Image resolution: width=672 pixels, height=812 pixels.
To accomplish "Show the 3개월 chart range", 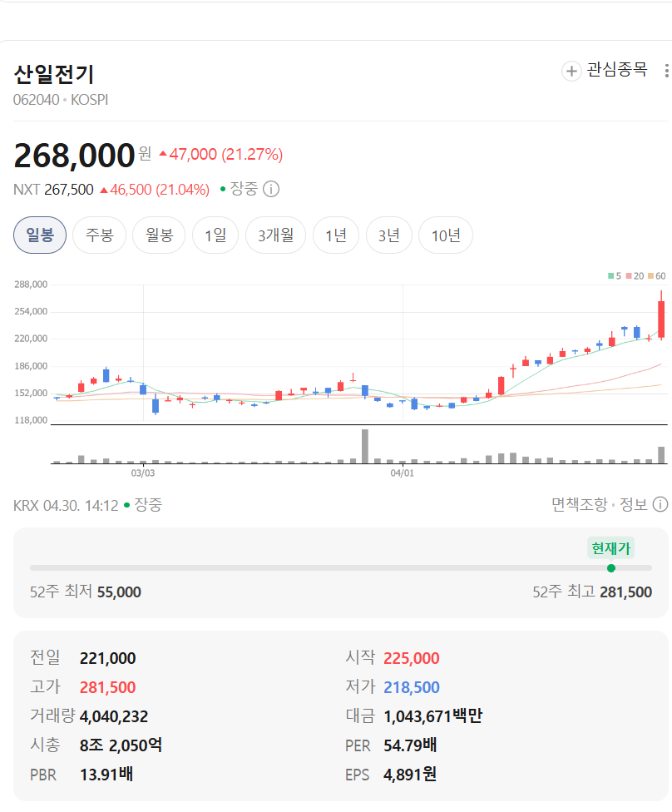I will pyautogui.click(x=275, y=235).
